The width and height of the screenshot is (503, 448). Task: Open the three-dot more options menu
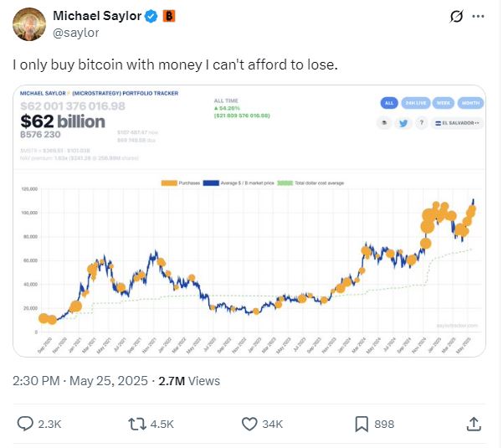pyautogui.click(x=478, y=16)
